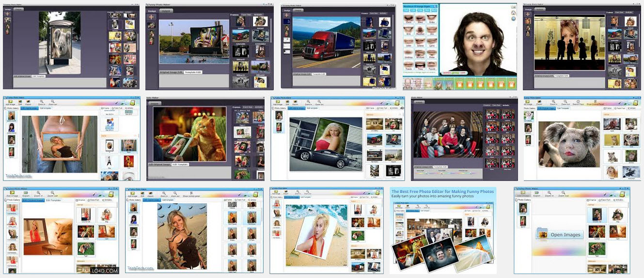Click plus add button in bus stop koala screenshot

pos(8,14)
